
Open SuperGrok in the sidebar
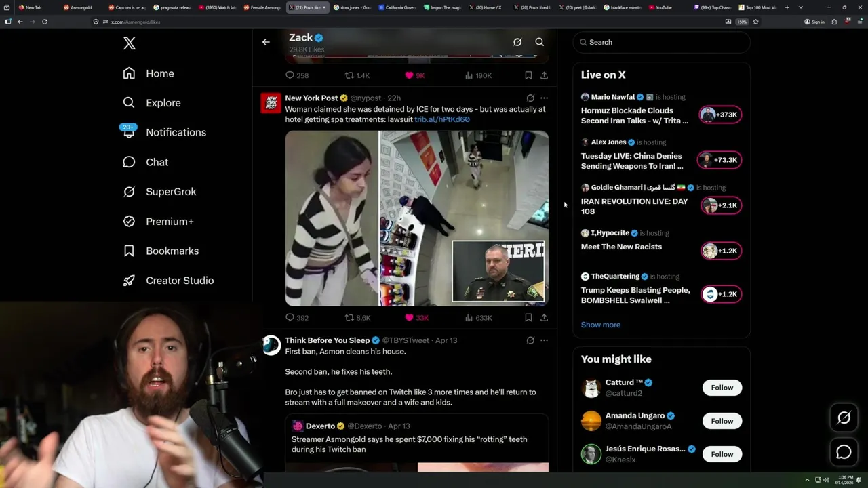(x=159, y=192)
